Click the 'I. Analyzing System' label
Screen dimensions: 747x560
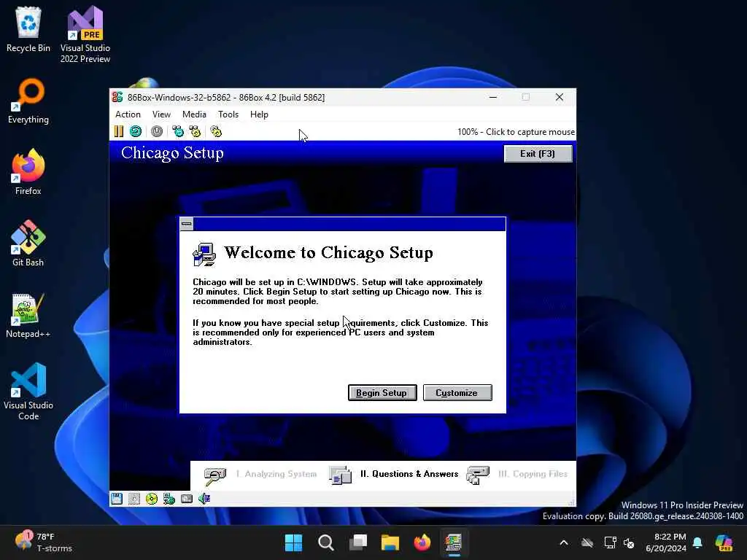tap(276, 474)
